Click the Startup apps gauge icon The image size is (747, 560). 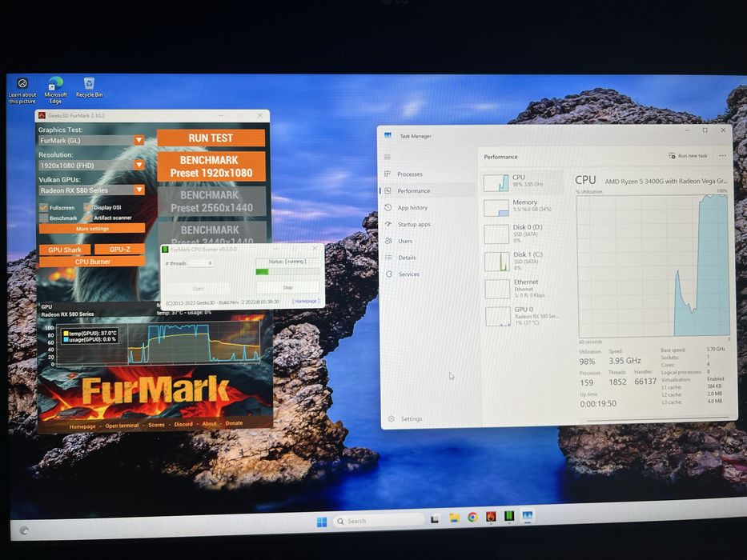tap(388, 224)
